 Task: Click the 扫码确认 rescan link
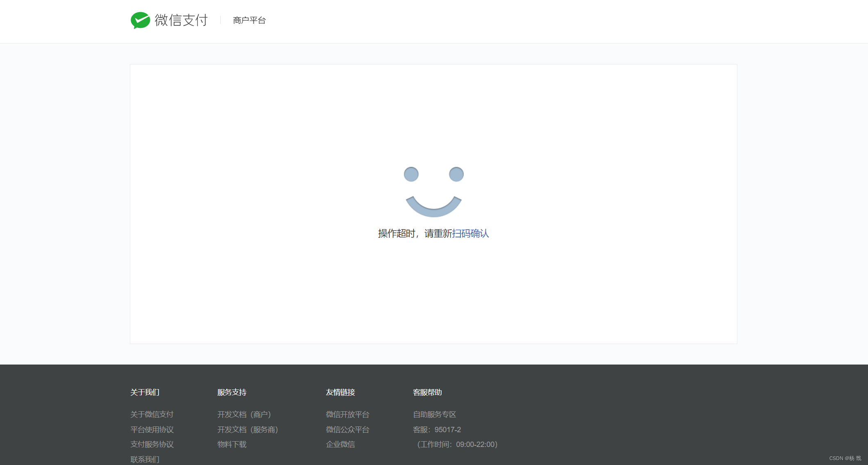(x=470, y=233)
